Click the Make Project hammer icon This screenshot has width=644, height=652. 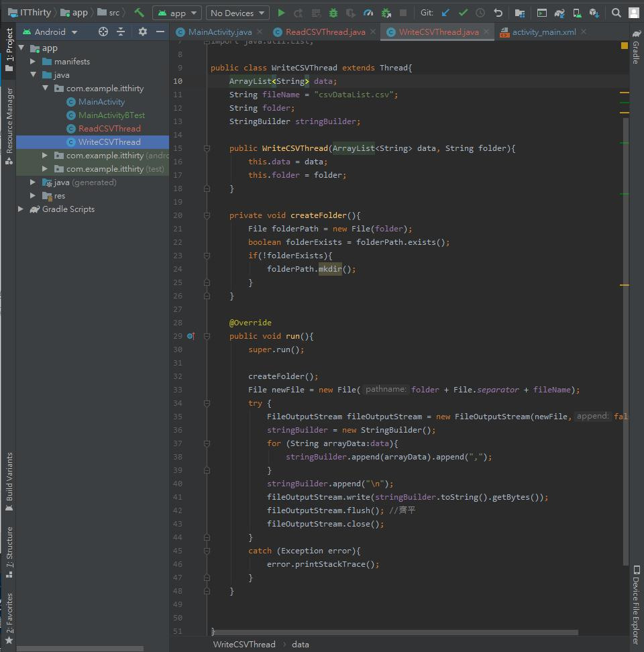[x=139, y=13]
